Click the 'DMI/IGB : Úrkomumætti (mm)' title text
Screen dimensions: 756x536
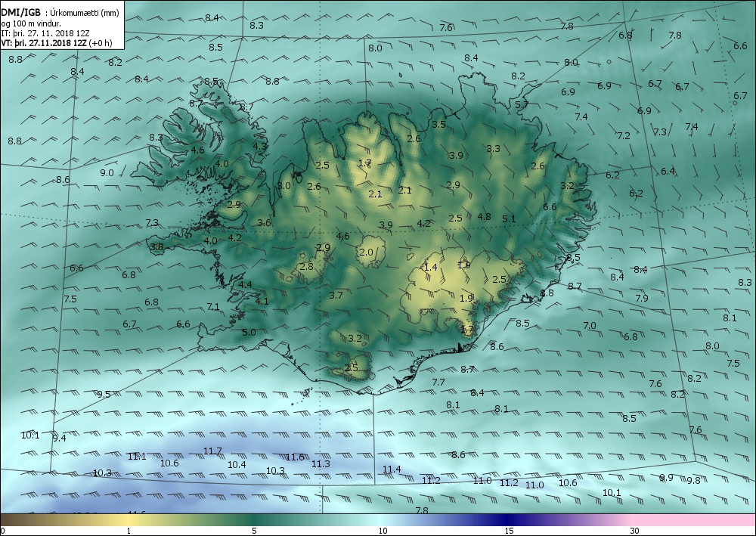(60, 13)
